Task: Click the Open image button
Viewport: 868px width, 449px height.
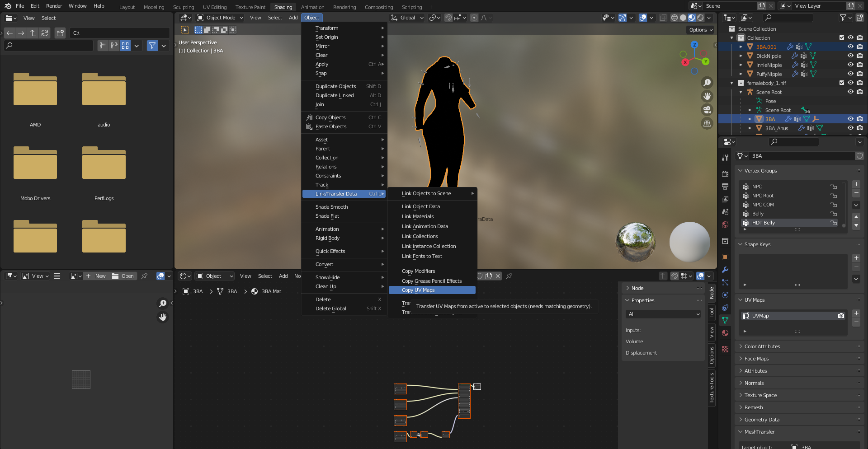Action: 123,276
